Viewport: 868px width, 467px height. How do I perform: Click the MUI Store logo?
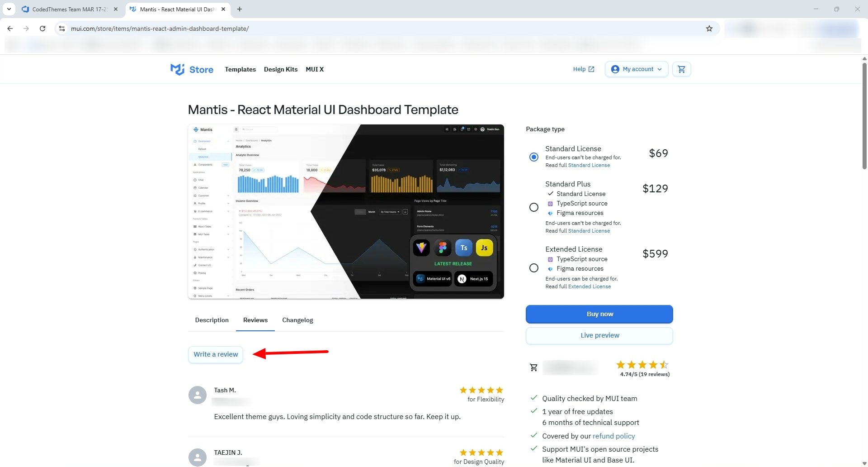click(x=192, y=69)
